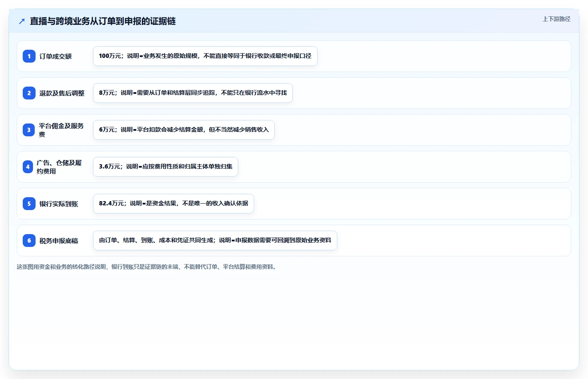Screen dimensions: 588x379
Task: Open the 100万元 description box
Action: [205, 56]
